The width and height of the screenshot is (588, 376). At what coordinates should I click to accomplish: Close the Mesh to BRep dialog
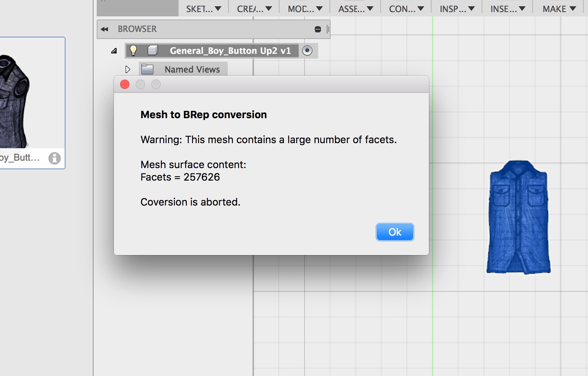pyautogui.click(x=125, y=84)
